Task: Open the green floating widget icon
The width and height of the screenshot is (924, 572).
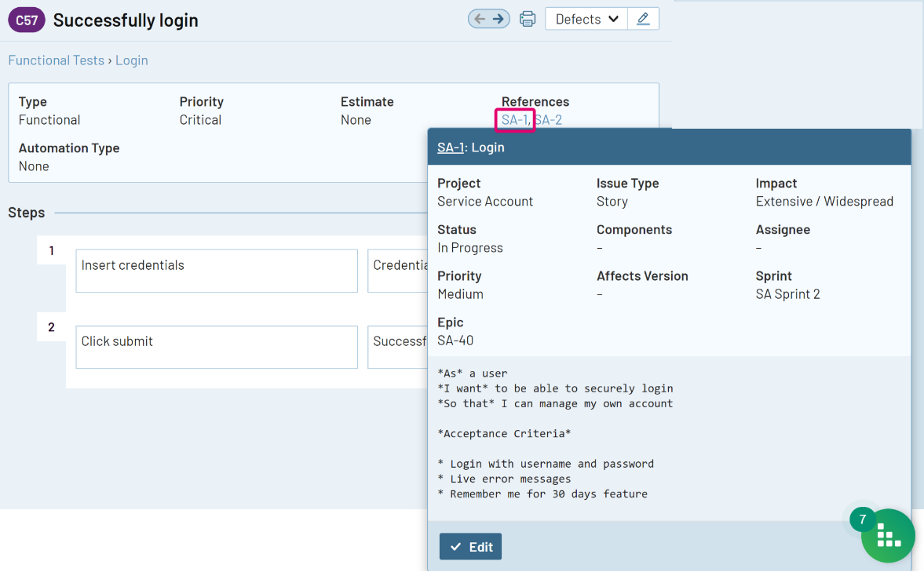Action: 888,537
